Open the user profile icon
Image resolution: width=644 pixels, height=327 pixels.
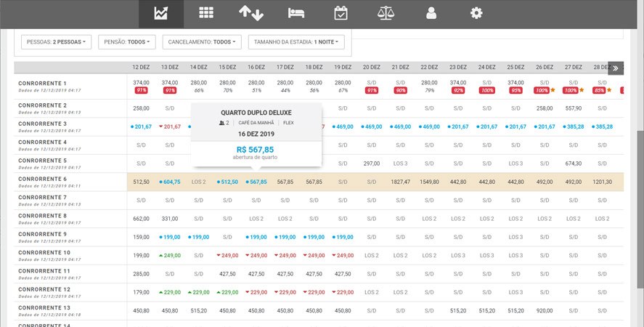click(x=431, y=13)
